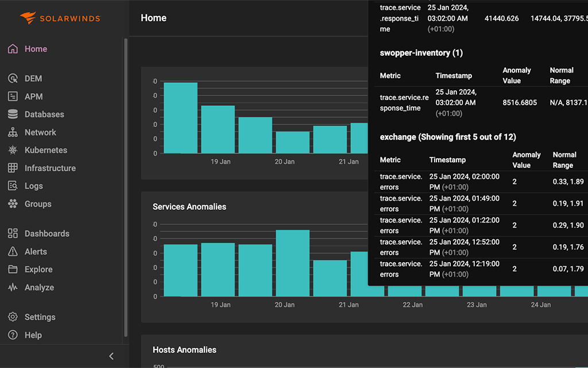Select the Dashboards icon

[13, 233]
